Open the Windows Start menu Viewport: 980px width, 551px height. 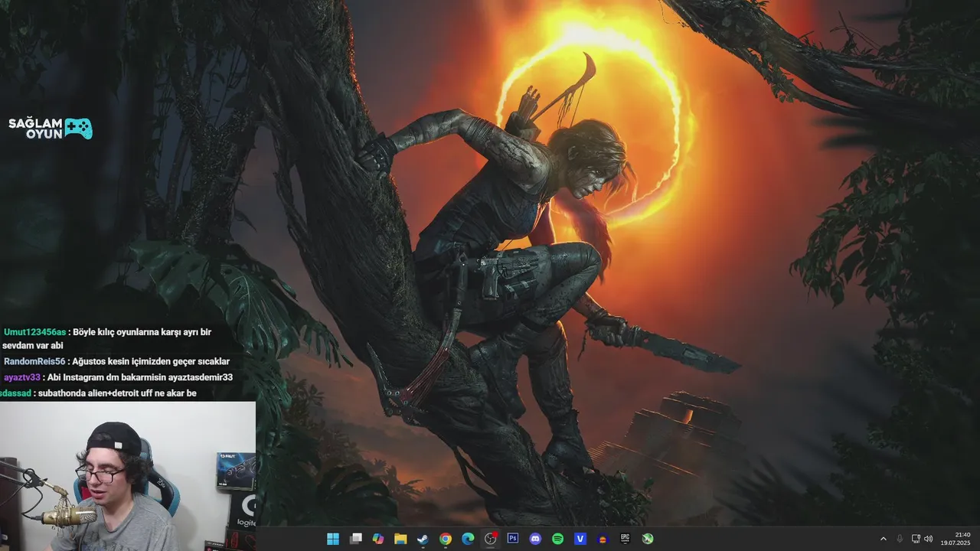(x=333, y=539)
